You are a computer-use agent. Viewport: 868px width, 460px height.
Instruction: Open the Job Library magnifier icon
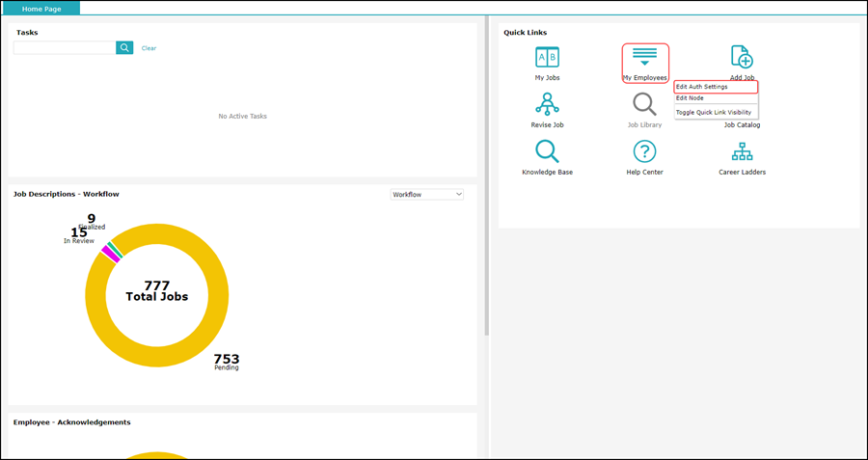(644, 104)
